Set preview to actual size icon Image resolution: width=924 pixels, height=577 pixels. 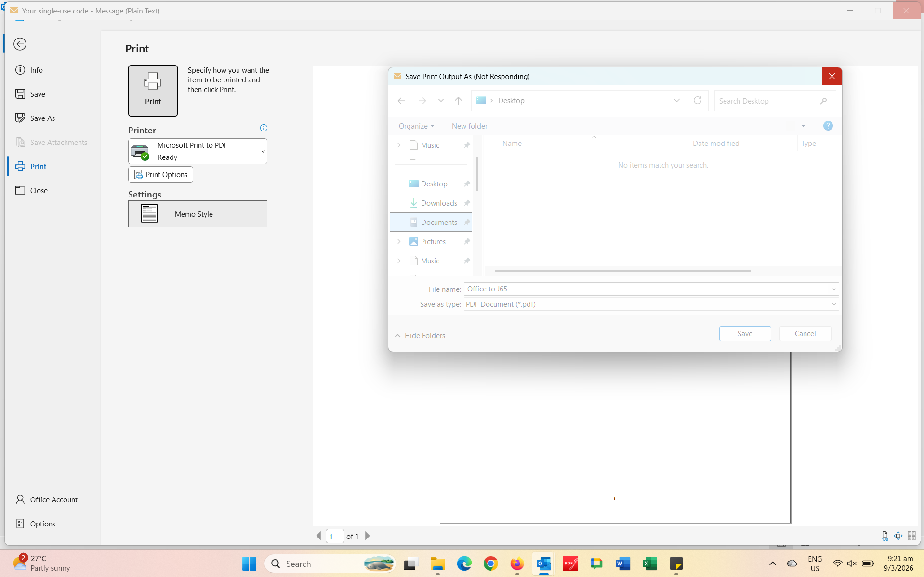pos(885,536)
